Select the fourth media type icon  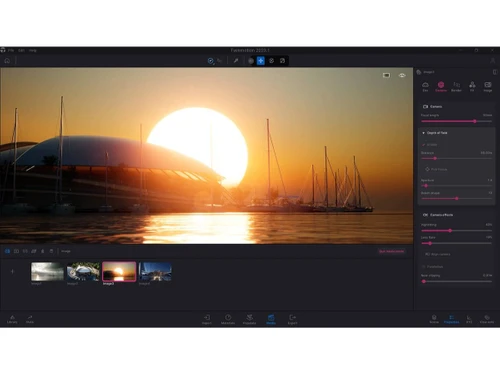pos(34,251)
